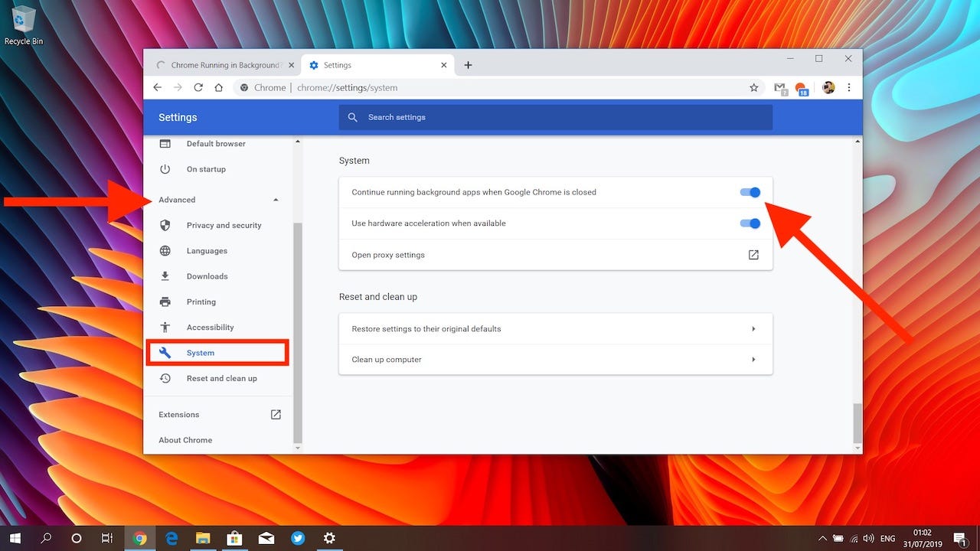Expand the Clean up computer row
Image resolution: width=980 pixels, height=551 pixels.
pyautogui.click(x=556, y=360)
